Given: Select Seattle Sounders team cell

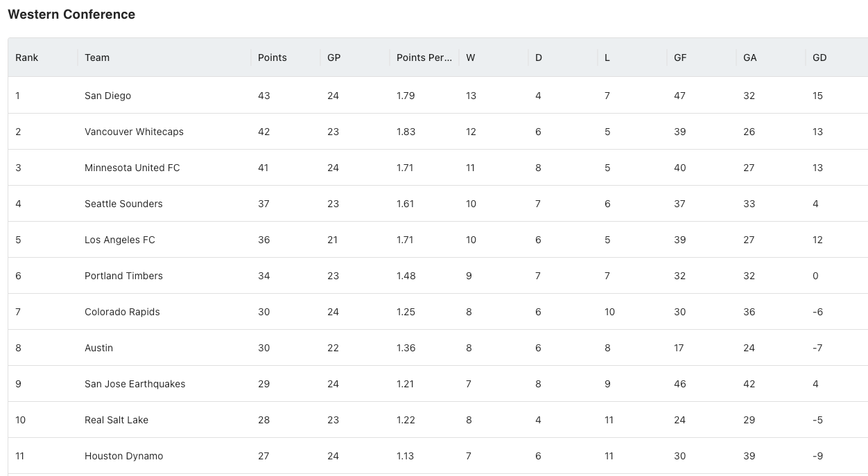Looking at the screenshot, I should click(x=123, y=204).
